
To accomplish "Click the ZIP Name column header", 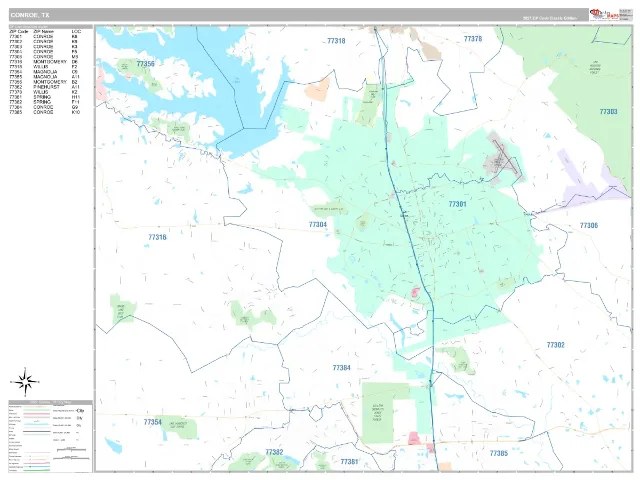I will (x=43, y=31).
